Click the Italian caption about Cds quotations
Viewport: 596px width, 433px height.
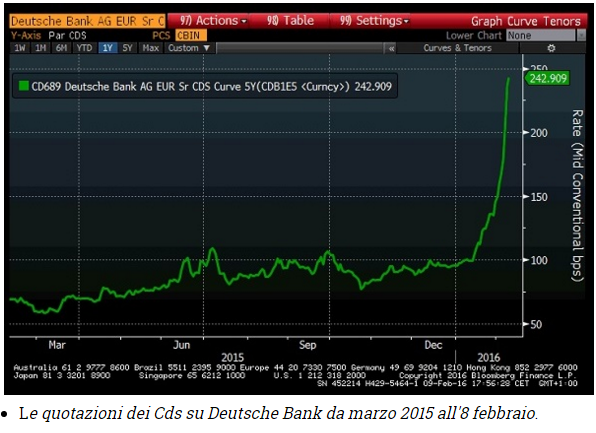point(278,413)
